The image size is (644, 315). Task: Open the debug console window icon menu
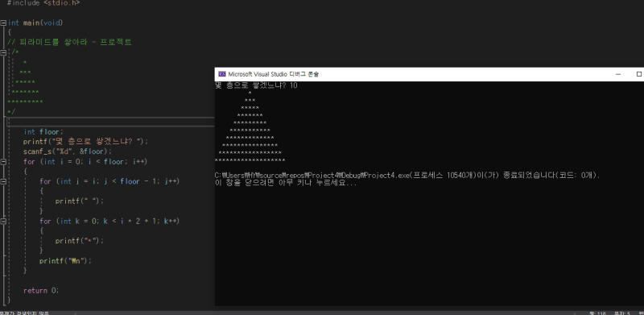coord(222,74)
